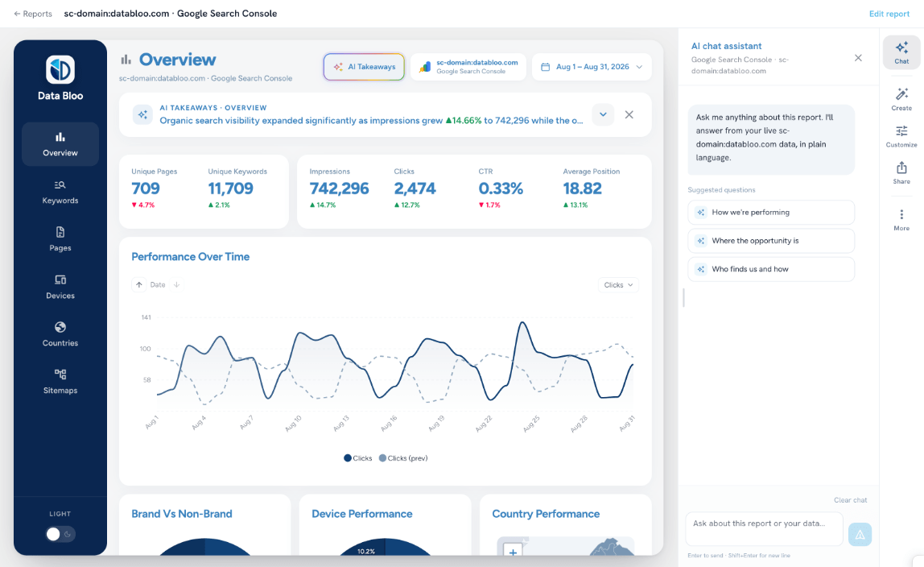Ask suggested question How we're performing
Screen dimensions: 924x567
pos(771,212)
